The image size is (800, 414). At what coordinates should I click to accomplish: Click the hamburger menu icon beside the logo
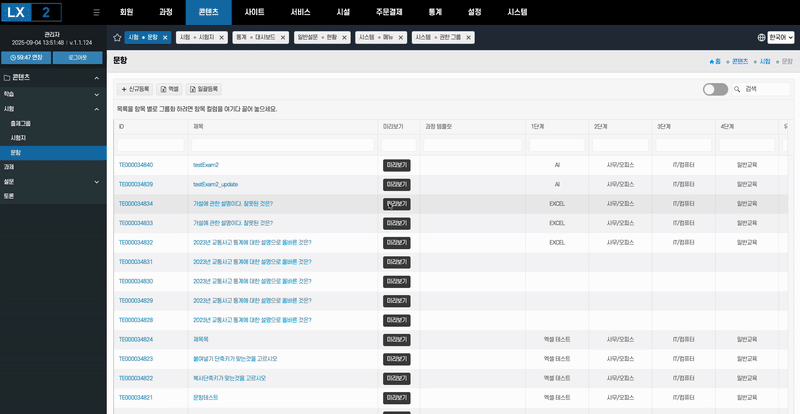(95, 12)
